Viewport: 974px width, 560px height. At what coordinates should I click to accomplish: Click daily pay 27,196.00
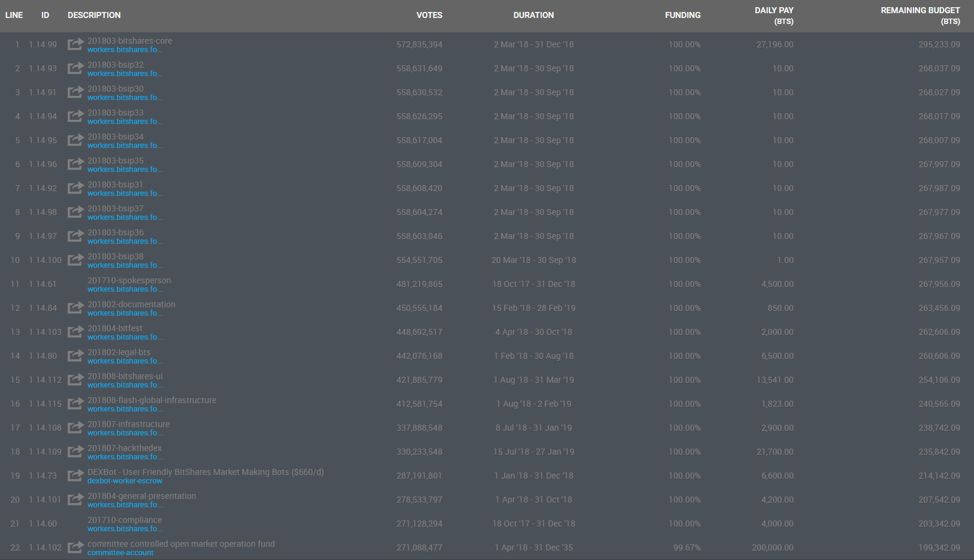775,44
